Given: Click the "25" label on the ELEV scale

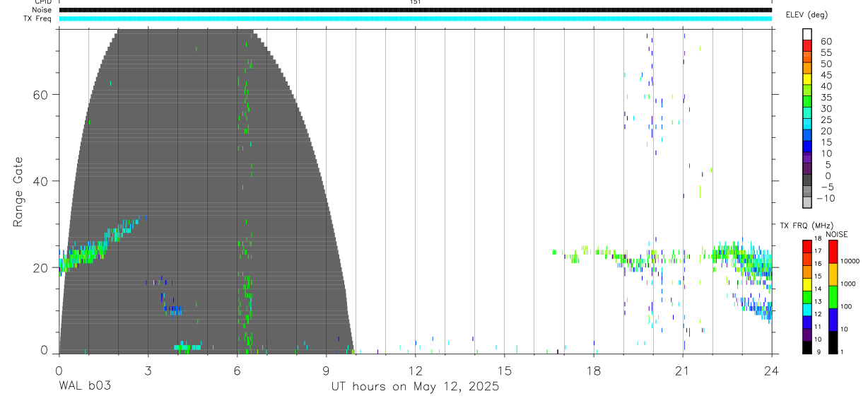Looking at the screenshot, I should click(x=826, y=120).
